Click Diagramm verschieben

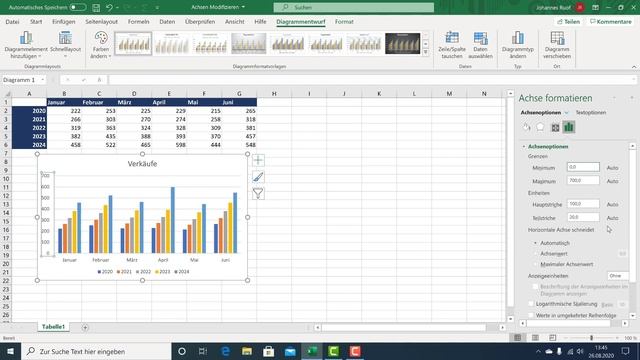(x=557, y=45)
